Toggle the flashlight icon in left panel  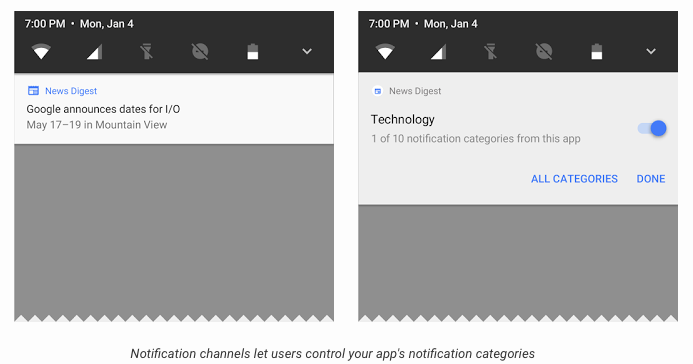[147, 52]
